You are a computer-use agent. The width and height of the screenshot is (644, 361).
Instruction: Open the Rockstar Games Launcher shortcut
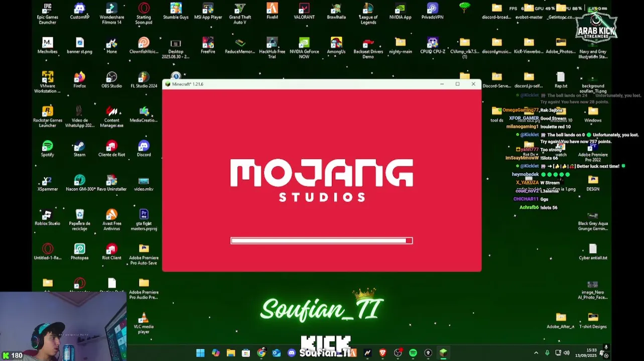click(48, 117)
